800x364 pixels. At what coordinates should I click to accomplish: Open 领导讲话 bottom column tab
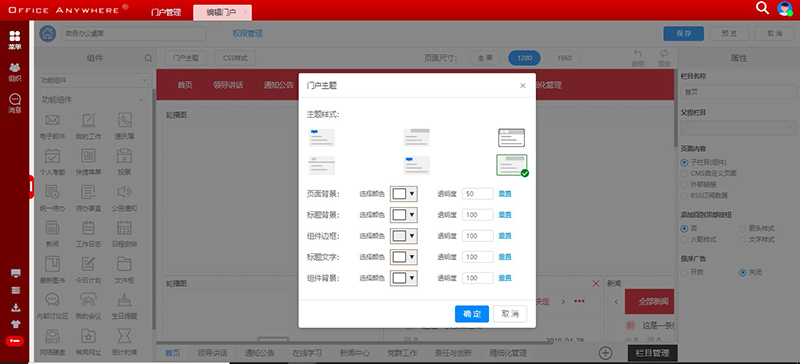coord(213,353)
